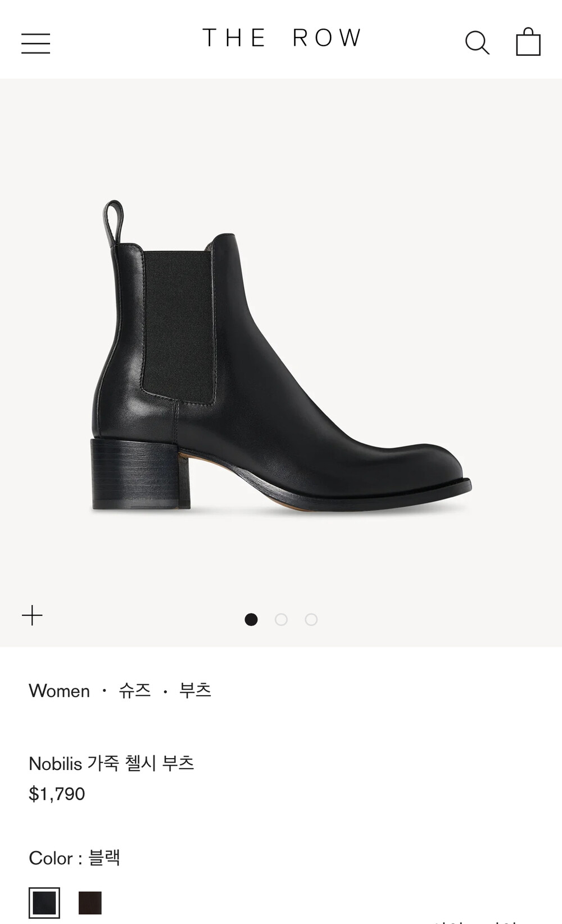The height and width of the screenshot is (924, 562).
Task: Click the Nobilis 가죽 첼시 부츠 title
Action: [x=111, y=763]
